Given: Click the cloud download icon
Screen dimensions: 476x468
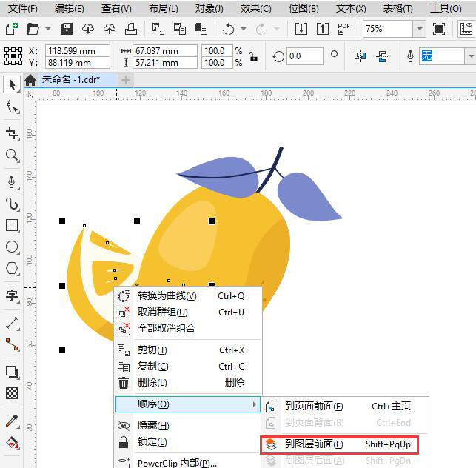Looking at the screenshot, I should [88, 29].
